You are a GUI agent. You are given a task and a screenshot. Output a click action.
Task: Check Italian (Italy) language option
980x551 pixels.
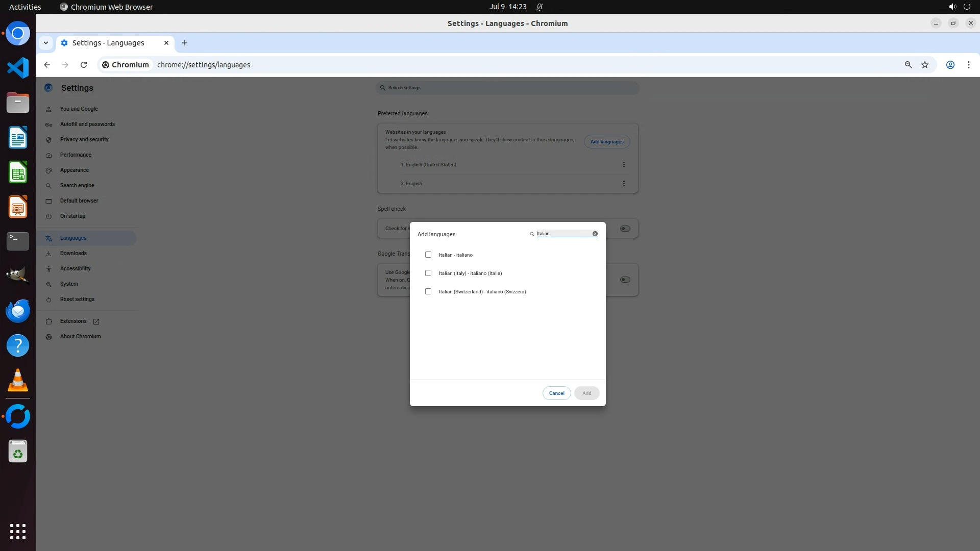pos(428,273)
